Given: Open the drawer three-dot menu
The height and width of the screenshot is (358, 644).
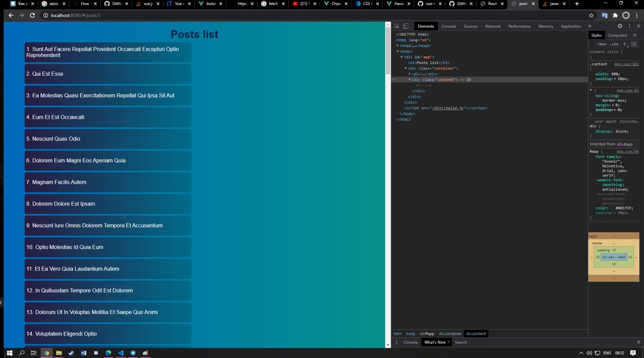Looking at the screenshot, I should (x=396, y=342).
